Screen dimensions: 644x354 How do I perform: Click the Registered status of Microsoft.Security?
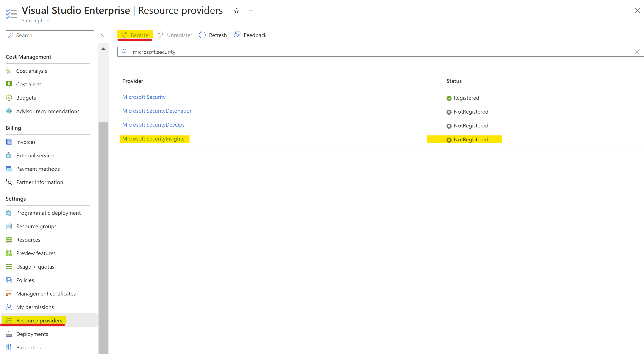(463, 98)
